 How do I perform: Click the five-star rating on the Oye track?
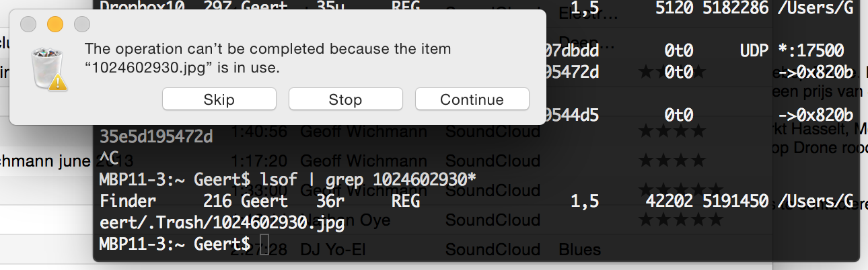tap(680, 220)
